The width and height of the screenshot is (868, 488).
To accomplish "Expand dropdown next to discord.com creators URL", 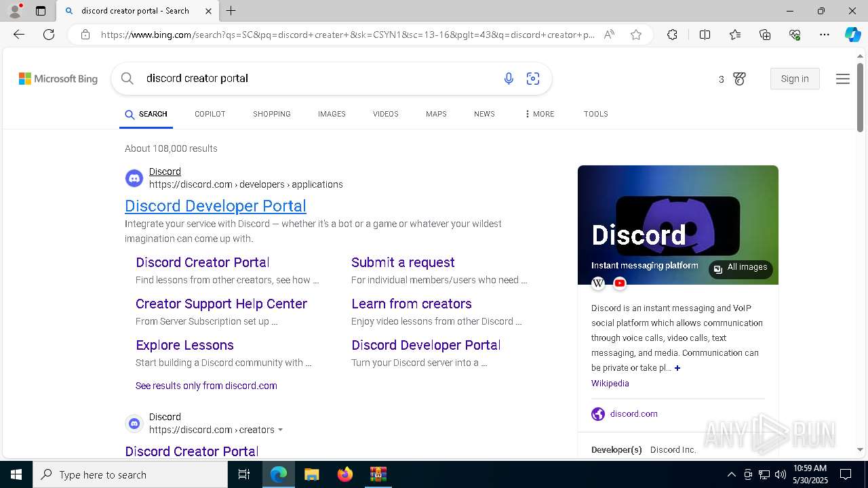I will 280,430.
